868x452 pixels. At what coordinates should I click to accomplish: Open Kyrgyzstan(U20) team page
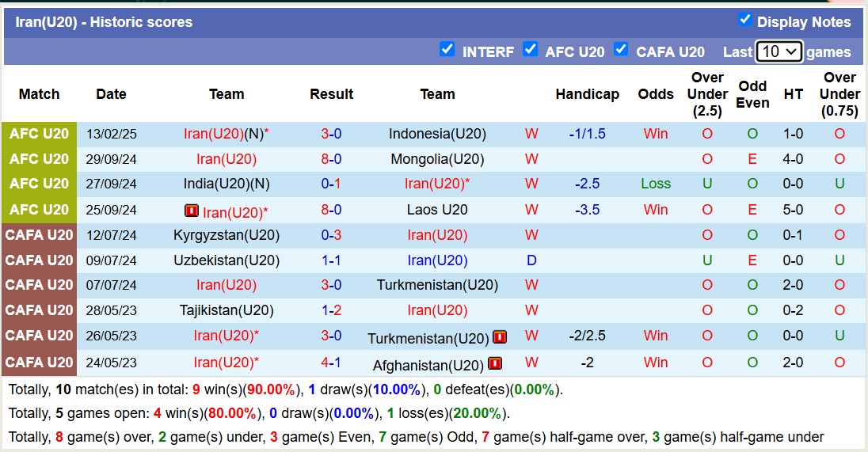tap(227, 235)
